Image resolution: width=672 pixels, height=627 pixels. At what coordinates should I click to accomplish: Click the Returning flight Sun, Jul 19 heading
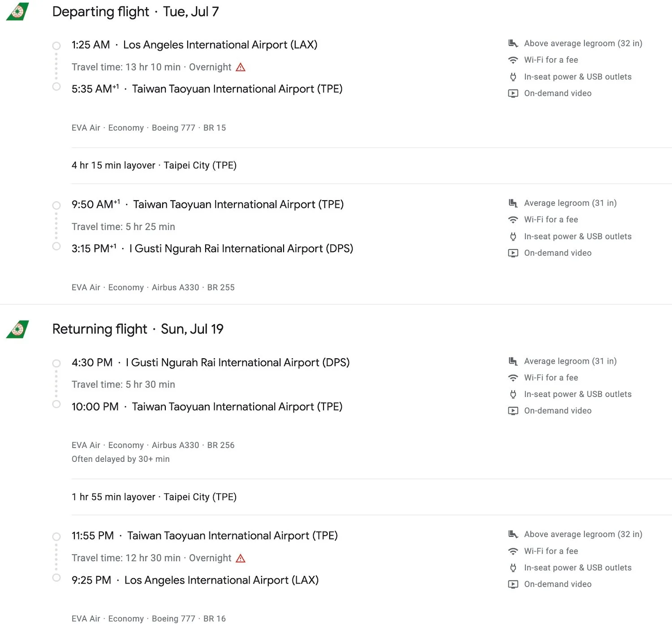[138, 329]
